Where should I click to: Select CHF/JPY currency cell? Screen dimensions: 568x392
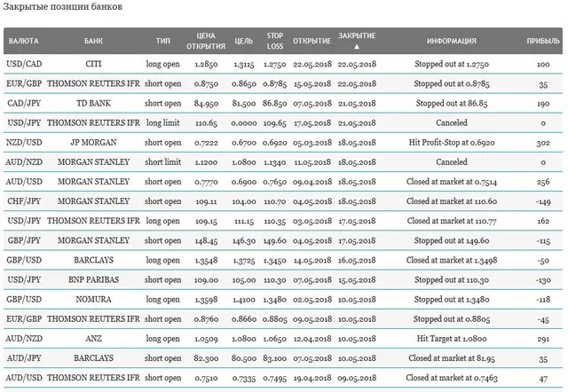(x=24, y=201)
